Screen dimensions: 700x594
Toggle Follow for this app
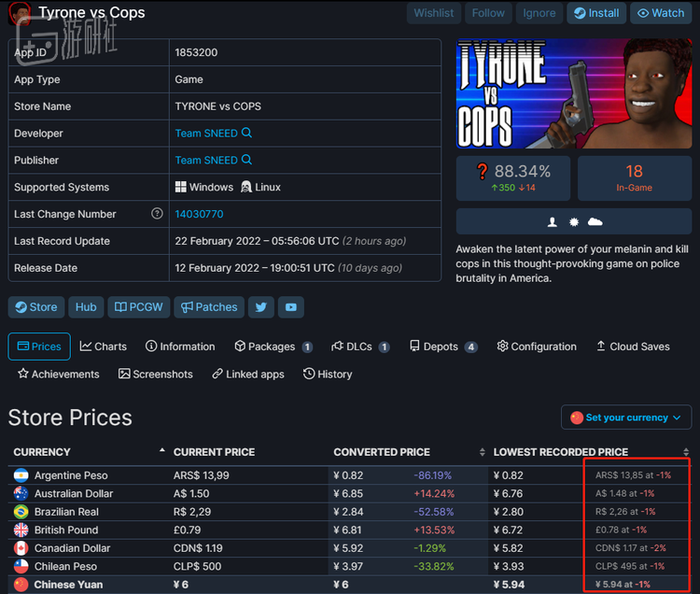coord(488,13)
